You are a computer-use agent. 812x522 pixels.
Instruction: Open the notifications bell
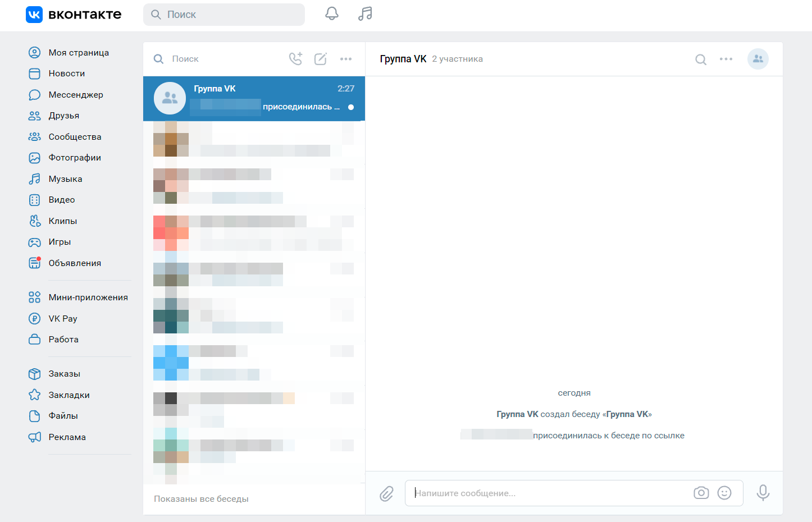point(332,14)
